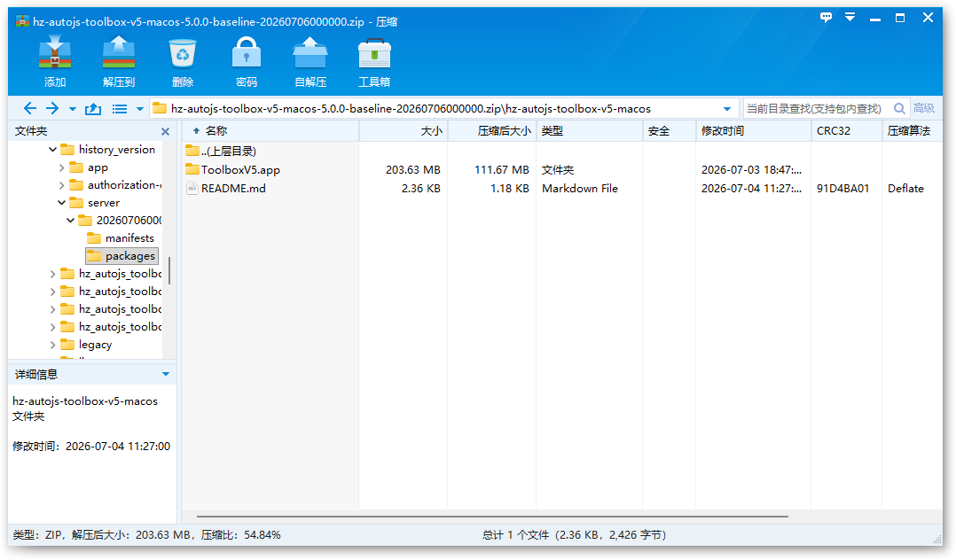Click the folder tree vertical scrollbar

(x=168, y=270)
